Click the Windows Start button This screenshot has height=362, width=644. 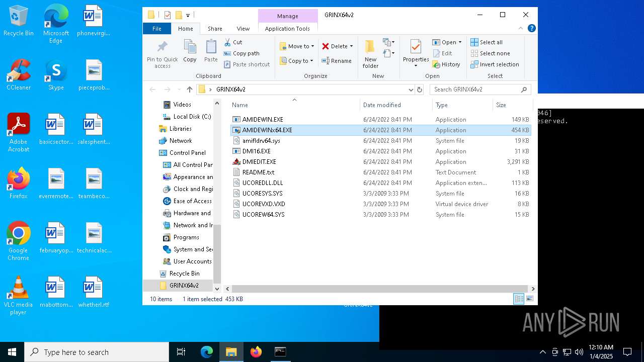[x=12, y=352]
